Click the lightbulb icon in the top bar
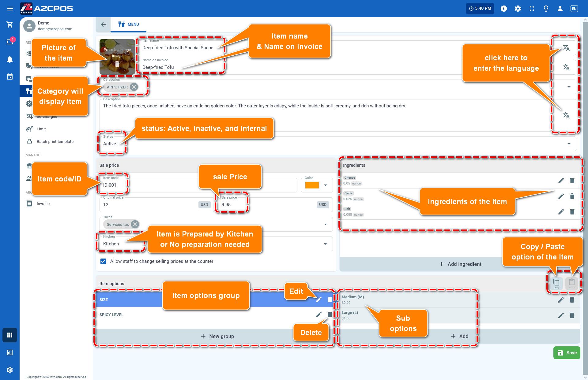Image resolution: width=588 pixels, height=380 pixels. tap(546, 9)
